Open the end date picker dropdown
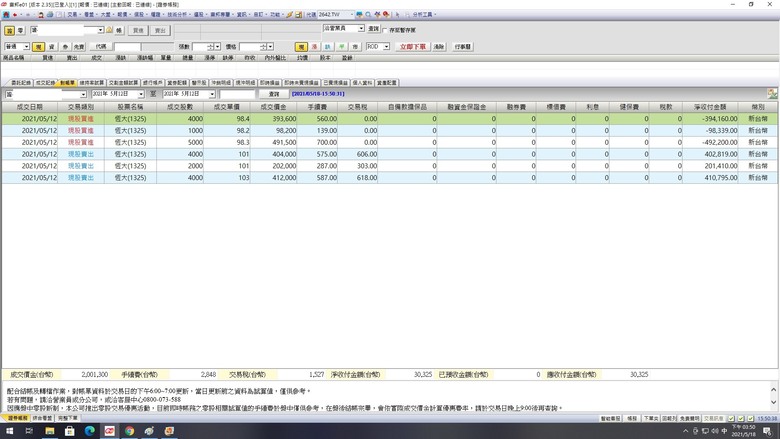This screenshot has width=780, height=439. 212,94
